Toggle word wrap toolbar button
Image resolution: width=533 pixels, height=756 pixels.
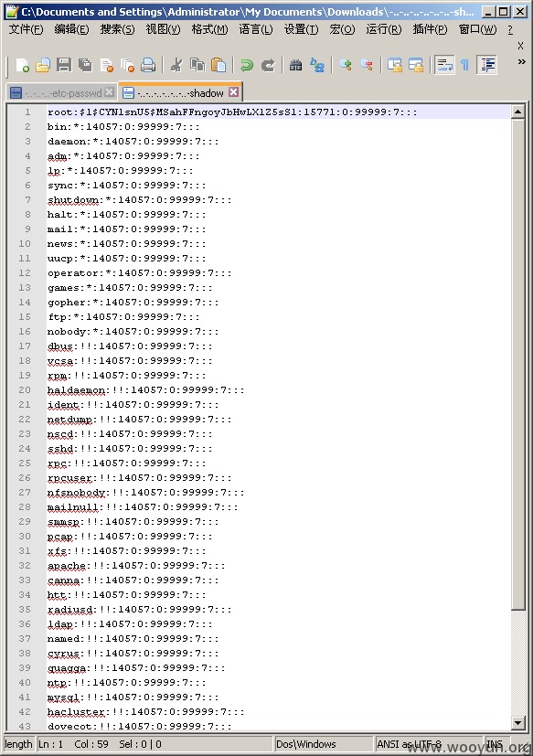click(x=444, y=65)
